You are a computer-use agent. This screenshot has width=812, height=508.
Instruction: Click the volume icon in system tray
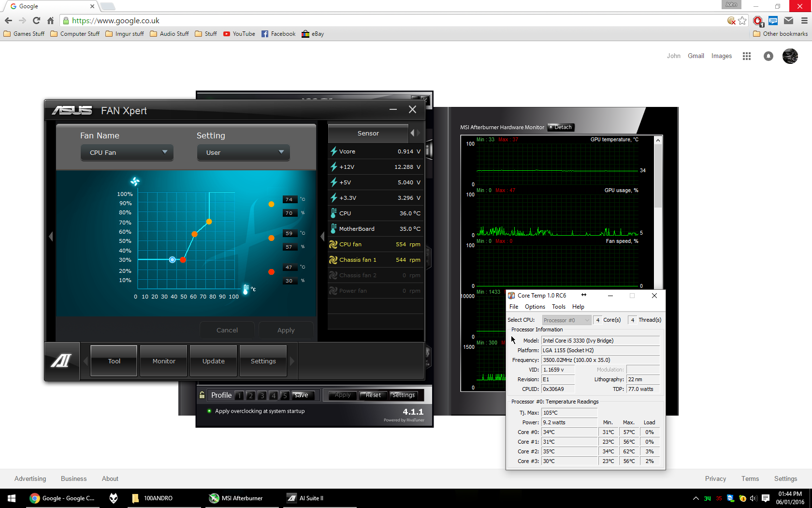tap(753, 498)
